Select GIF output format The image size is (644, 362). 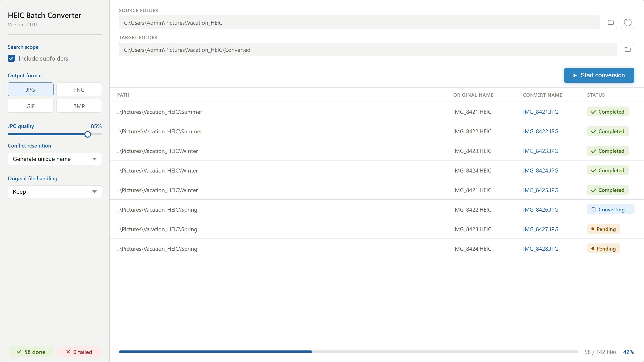pos(30,106)
